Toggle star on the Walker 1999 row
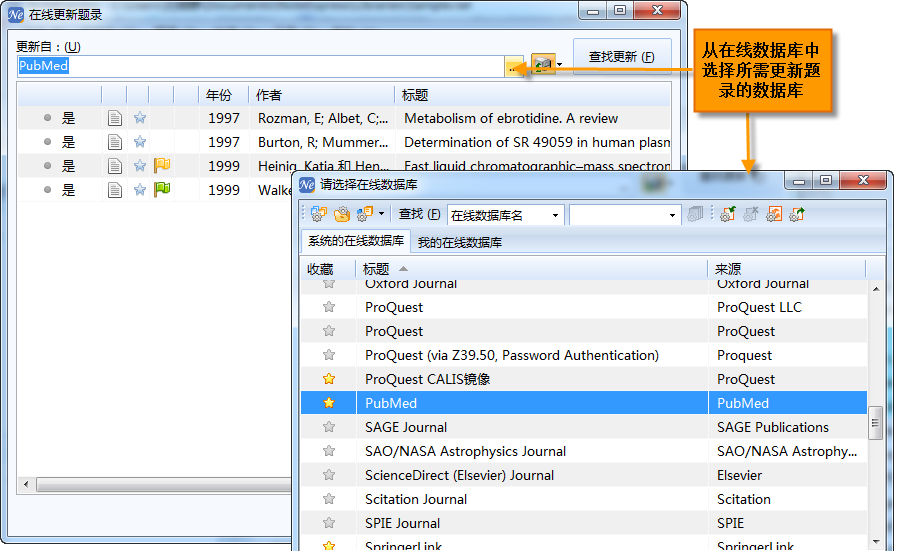This screenshot has height=551, width=900. [x=139, y=189]
